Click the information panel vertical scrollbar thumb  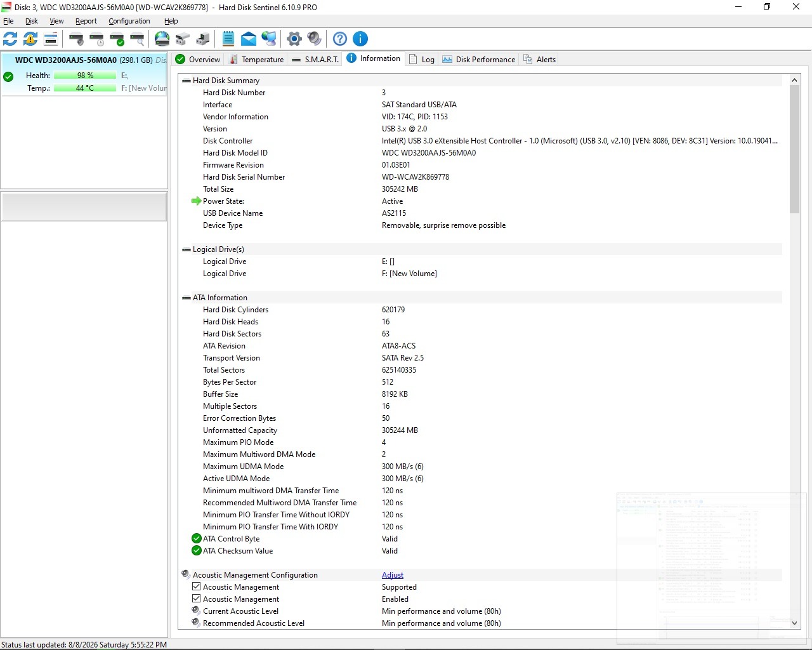794,149
